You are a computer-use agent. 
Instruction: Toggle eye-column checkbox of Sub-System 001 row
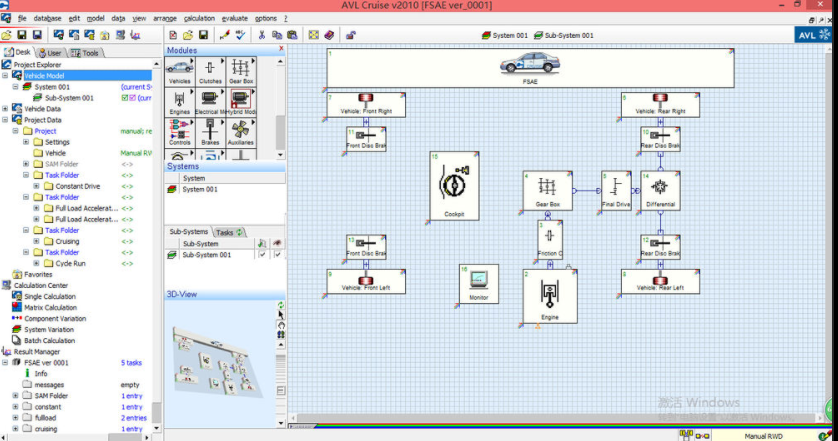click(277, 255)
